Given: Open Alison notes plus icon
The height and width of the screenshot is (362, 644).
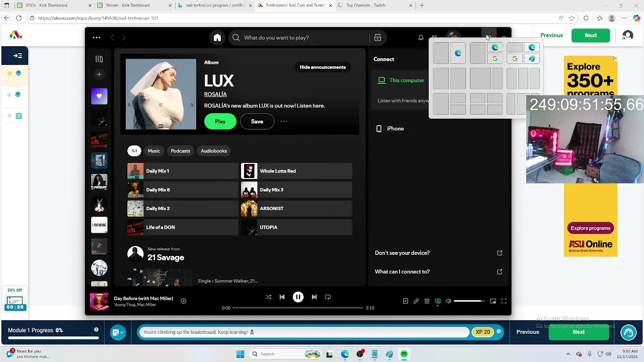Looking at the screenshot, I should coord(118,332).
